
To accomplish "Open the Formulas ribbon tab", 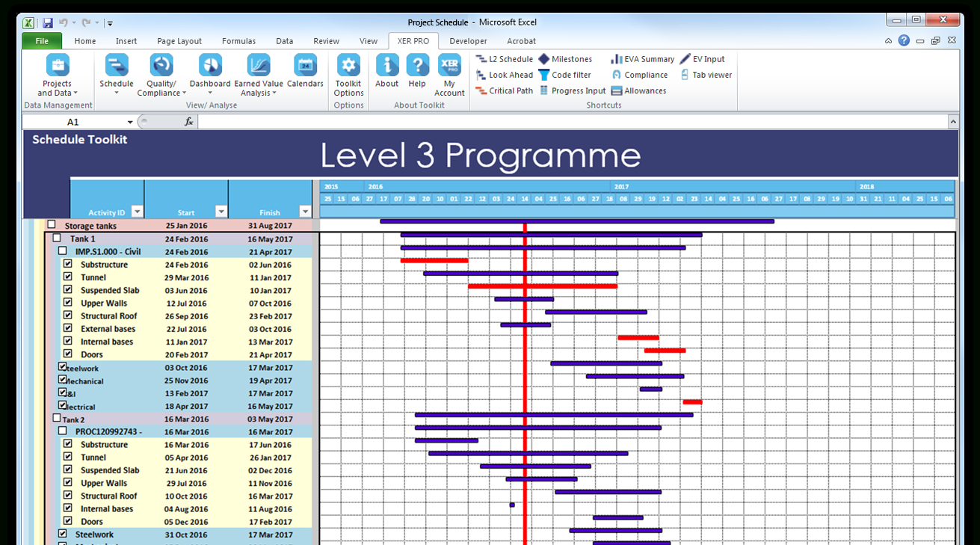I will (x=238, y=41).
